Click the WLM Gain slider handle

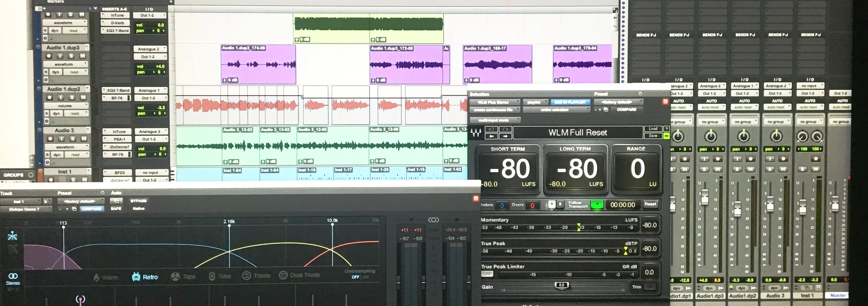click(x=562, y=285)
